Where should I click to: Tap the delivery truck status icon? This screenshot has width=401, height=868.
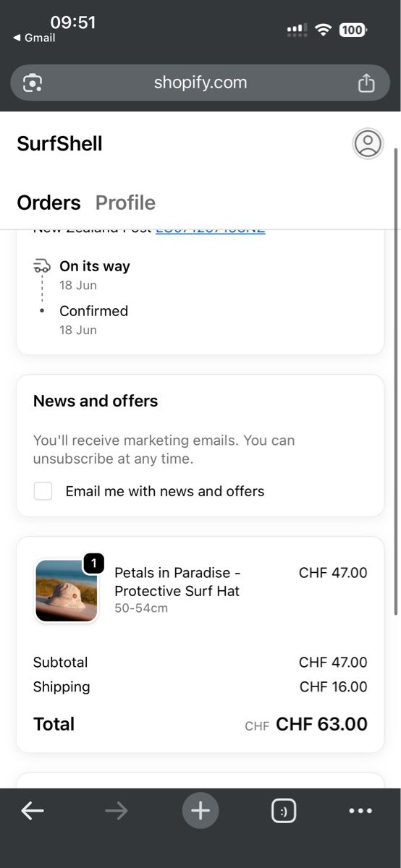[x=42, y=266]
